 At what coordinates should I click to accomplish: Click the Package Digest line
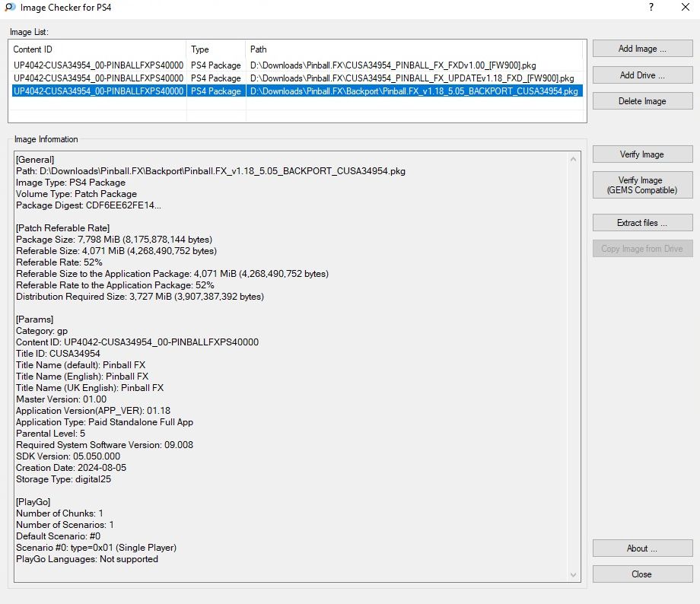pos(88,205)
